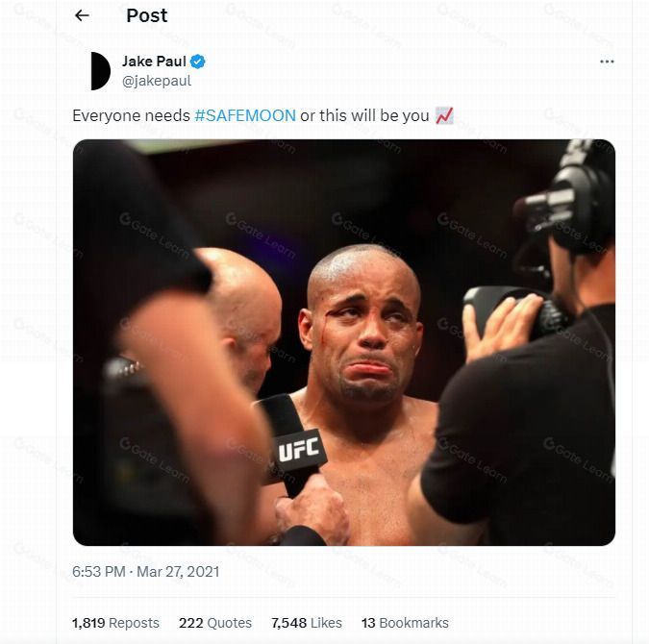649x644 pixels.
Task: Show the 7,548 Likes
Action: point(307,623)
